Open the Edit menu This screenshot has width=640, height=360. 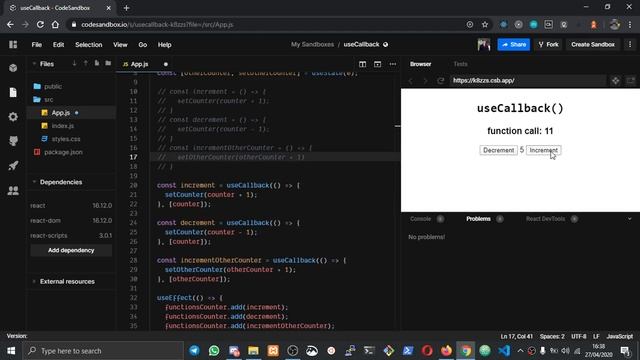click(x=58, y=44)
